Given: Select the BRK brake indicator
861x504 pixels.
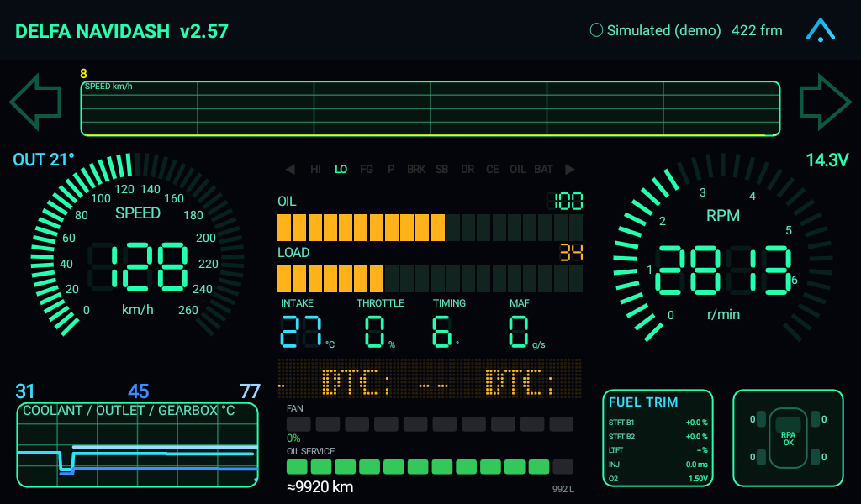Looking at the screenshot, I should (416, 170).
